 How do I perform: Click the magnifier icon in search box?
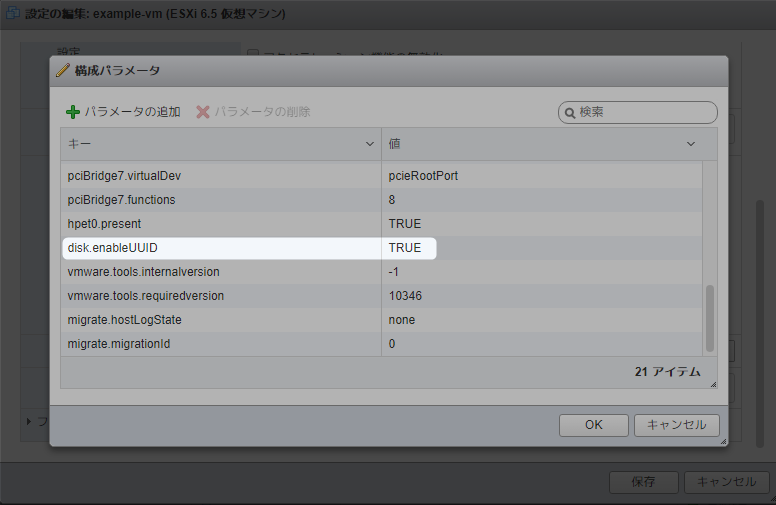click(x=570, y=113)
